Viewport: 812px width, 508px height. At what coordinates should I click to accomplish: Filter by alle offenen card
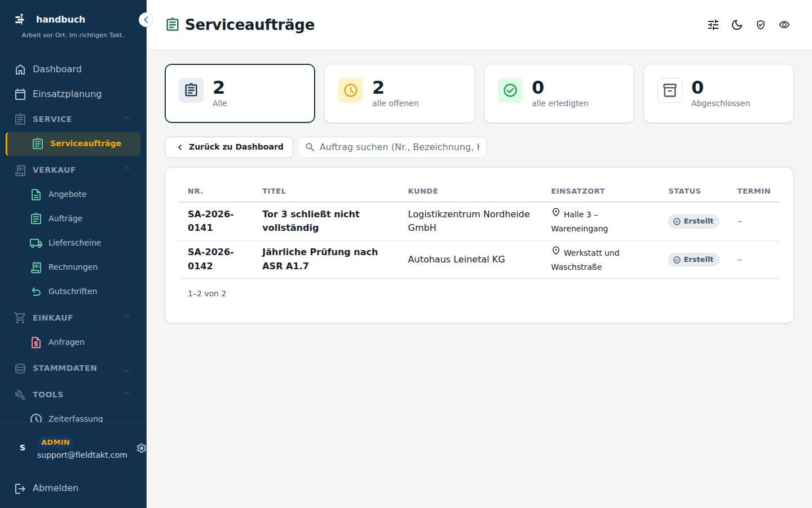(399, 93)
